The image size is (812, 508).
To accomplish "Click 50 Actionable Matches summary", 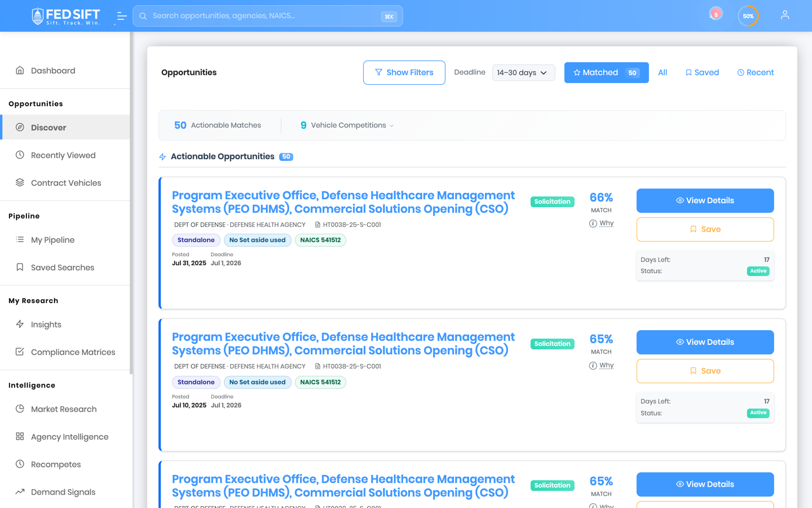I will (x=218, y=125).
